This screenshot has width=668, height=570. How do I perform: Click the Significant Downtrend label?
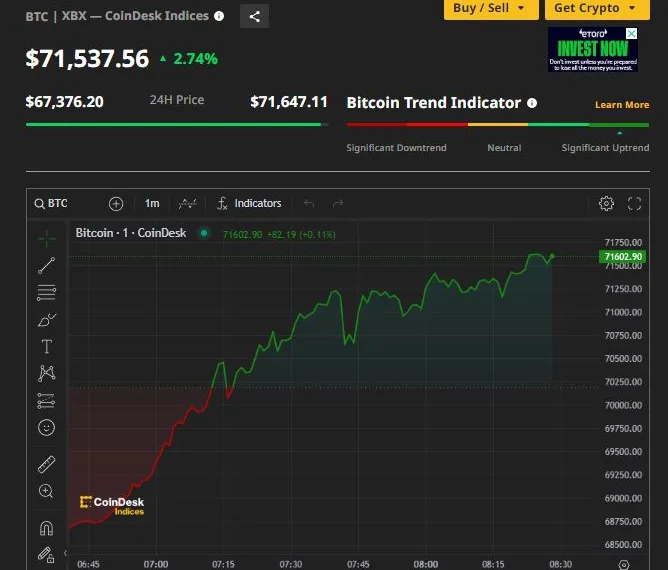pos(397,148)
